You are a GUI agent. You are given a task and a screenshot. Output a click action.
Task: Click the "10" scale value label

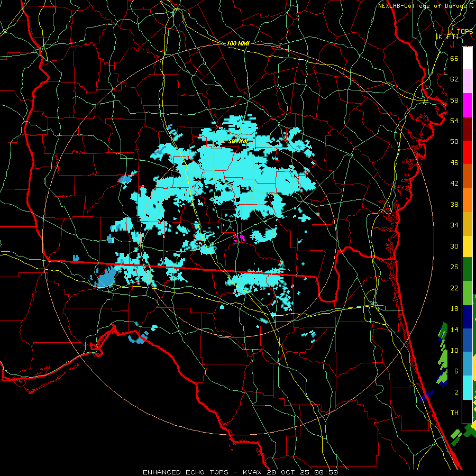tap(454, 351)
